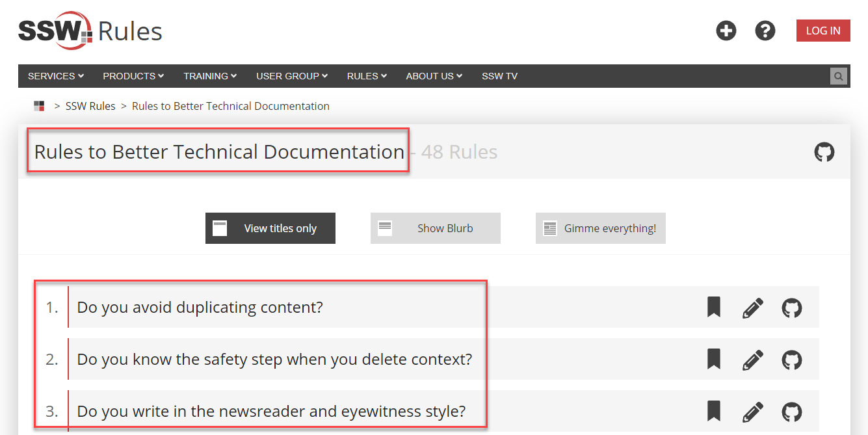The image size is (868, 435).
Task: Select the 'View titles only' view option
Action: [270, 228]
